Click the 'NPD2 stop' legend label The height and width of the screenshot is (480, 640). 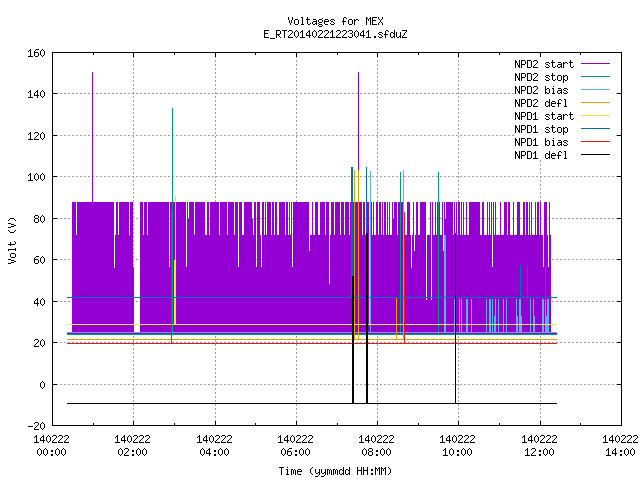[541, 77]
